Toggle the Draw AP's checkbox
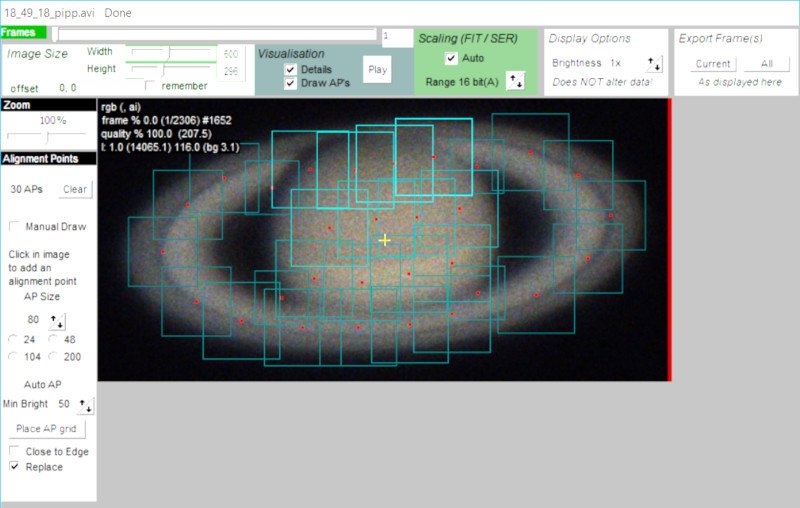This screenshot has width=800, height=508. tap(290, 83)
